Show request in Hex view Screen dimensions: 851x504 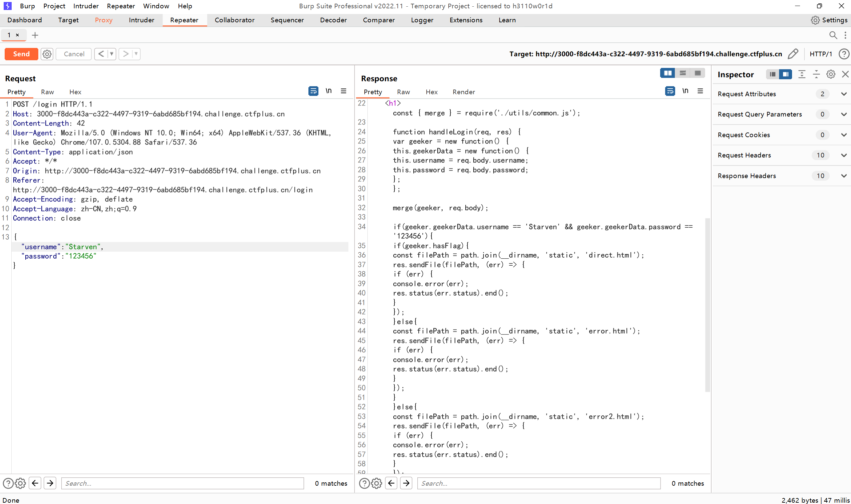pyautogui.click(x=75, y=92)
